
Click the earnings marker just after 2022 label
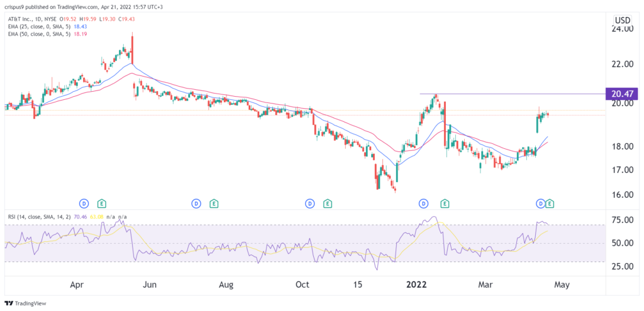[x=444, y=203]
